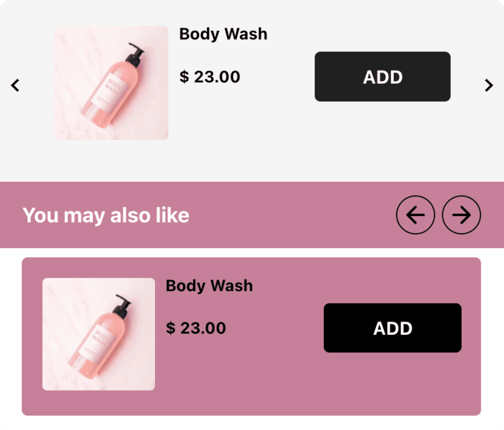Open the Body Wash image in the pink card
Screen dimensions: 504x430
[98, 334]
